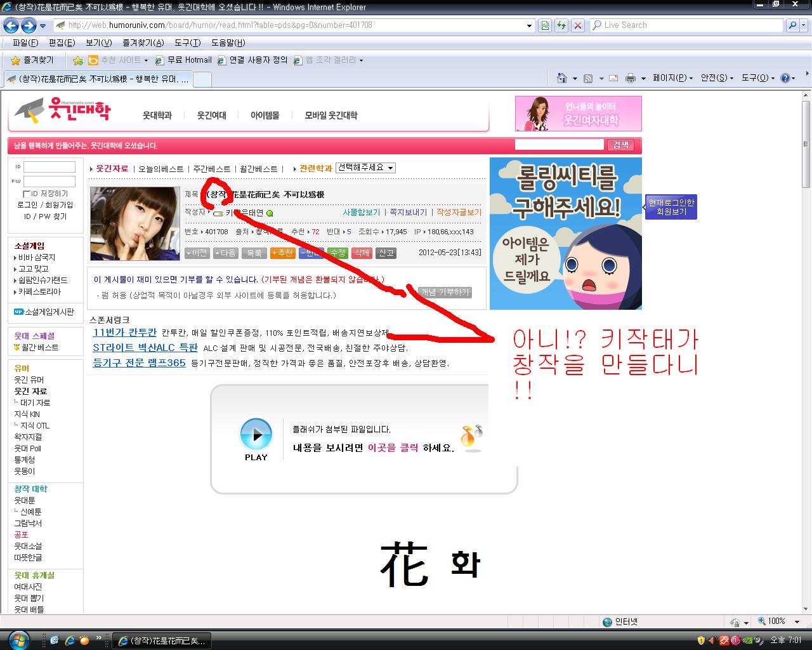
Task: Click the 개념 기부하기 donate button
Action: coord(444,292)
